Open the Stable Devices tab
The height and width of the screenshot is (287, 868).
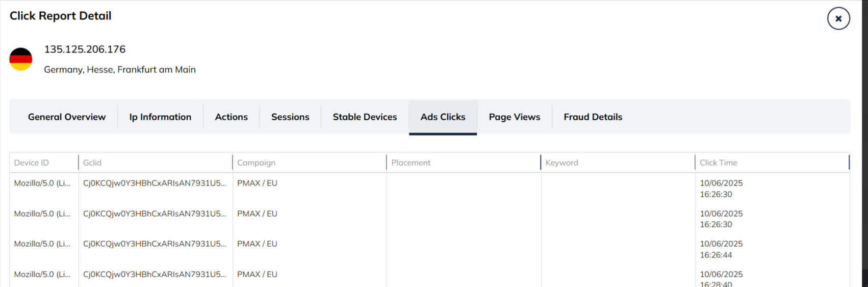point(365,117)
